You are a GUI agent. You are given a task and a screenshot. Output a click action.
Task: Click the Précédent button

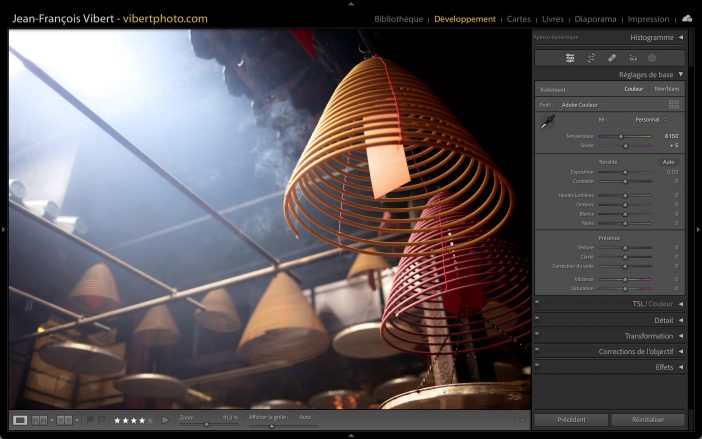click(570, 420)
